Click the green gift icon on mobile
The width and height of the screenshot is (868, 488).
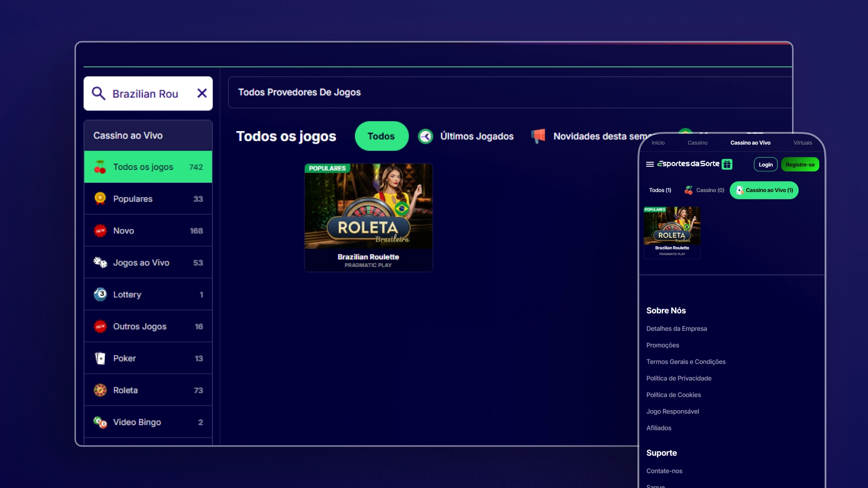tap(727, 164)
